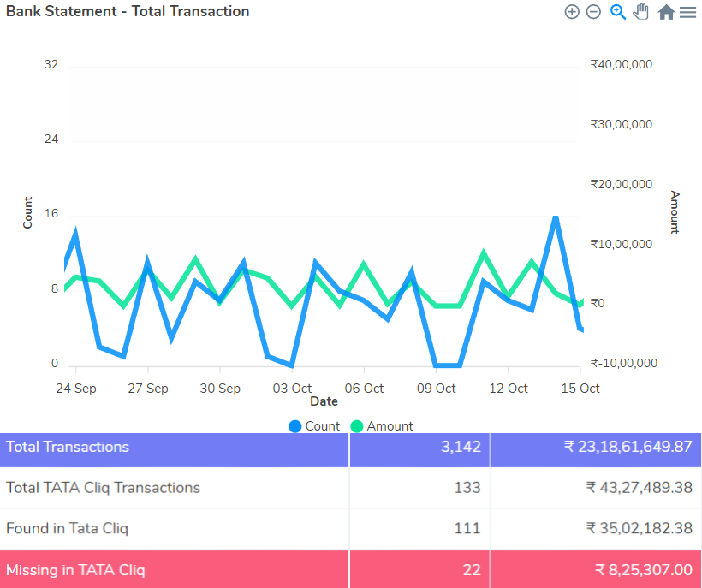
Task: Click the green Amount legend marker
Action: [357, 426]
